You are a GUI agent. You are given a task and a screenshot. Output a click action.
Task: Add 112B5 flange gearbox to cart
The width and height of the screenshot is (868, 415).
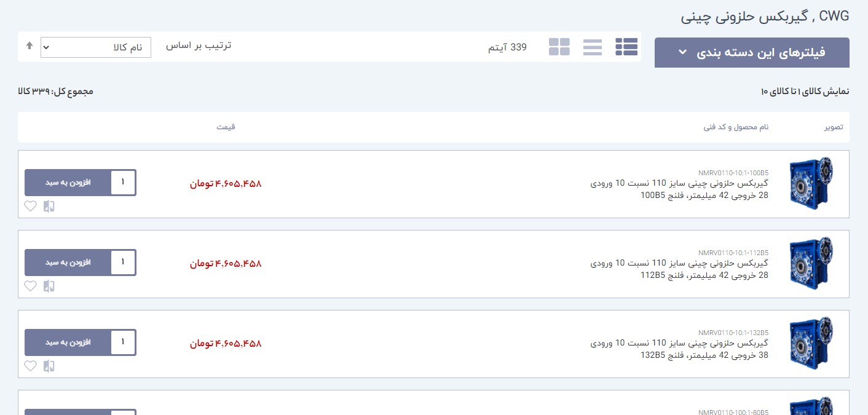[x=68, y=263]
